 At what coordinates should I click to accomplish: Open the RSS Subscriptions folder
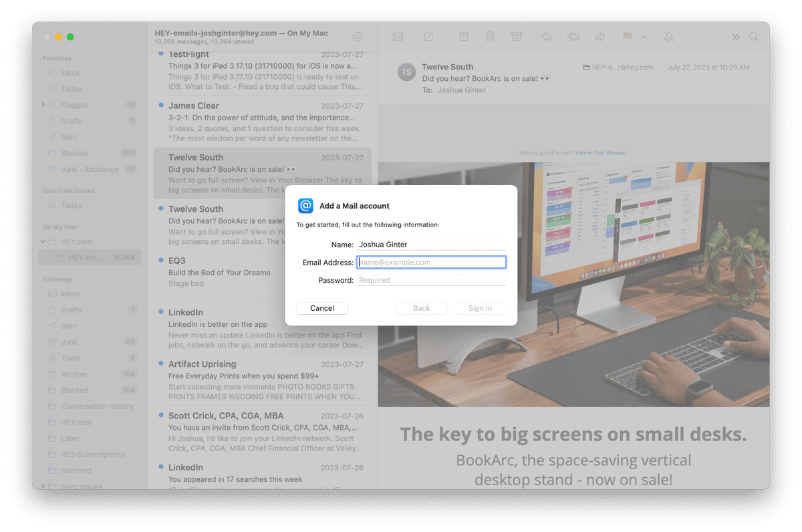tap(90, 454)
